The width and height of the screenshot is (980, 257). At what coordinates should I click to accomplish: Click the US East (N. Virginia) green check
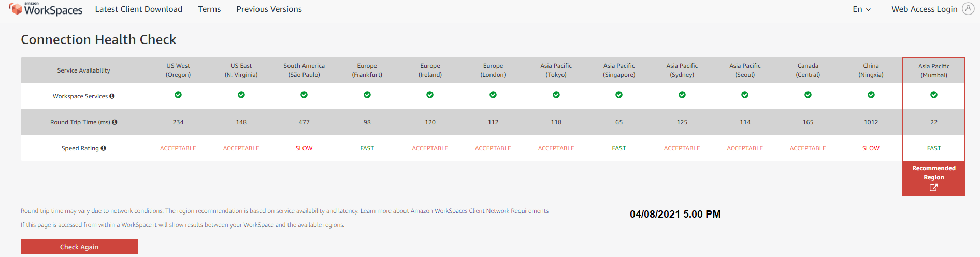click(241, 95)
